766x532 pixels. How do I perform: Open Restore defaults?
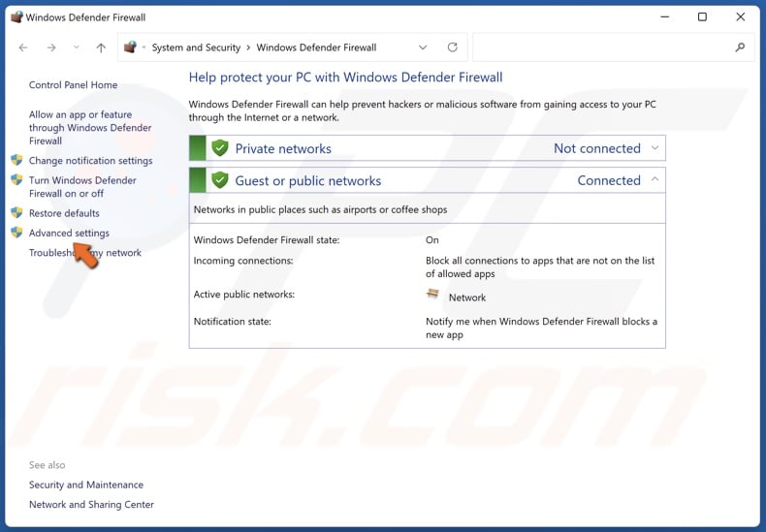[64, 213]
